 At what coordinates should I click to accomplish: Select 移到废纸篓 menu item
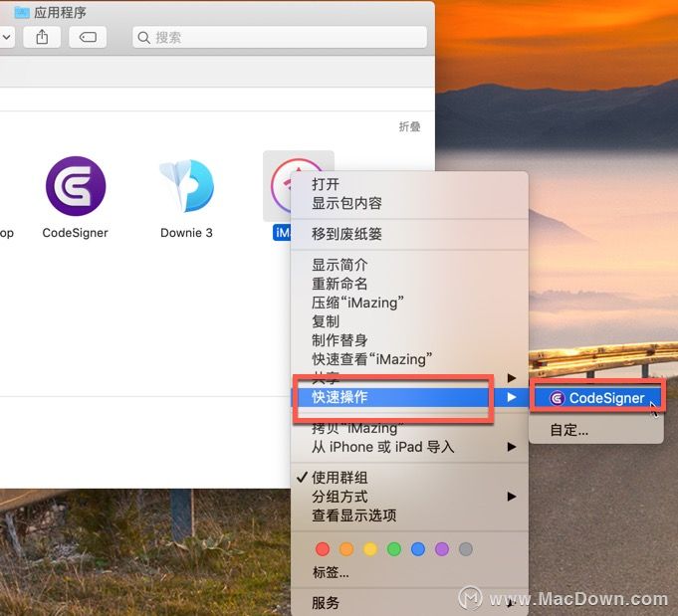[x=409, y=234]
